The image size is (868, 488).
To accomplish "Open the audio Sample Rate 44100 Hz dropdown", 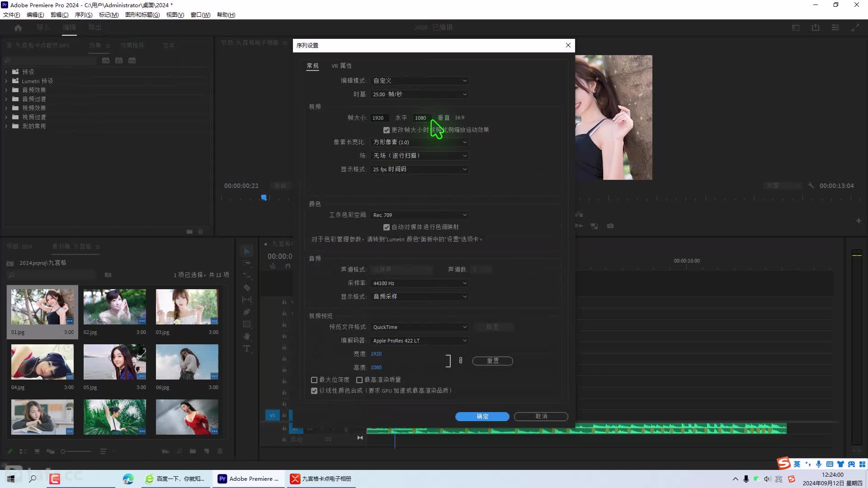I will (x=420, y=283).
